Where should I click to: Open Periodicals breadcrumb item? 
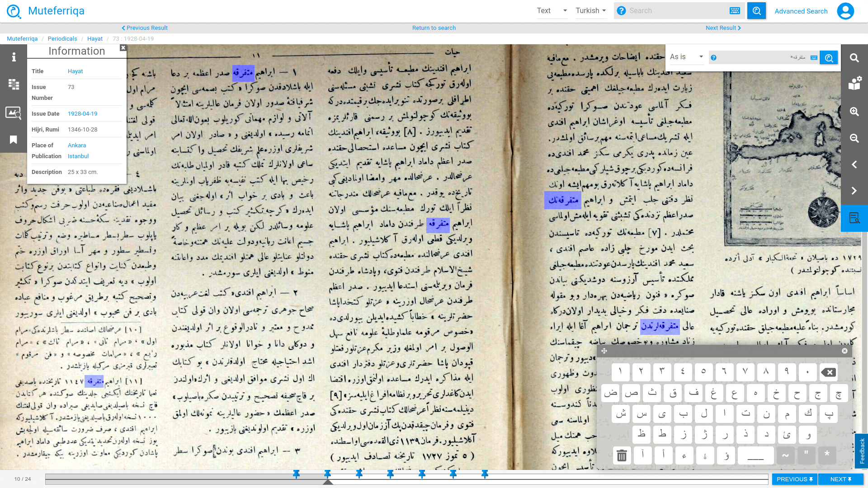point(62,39)
